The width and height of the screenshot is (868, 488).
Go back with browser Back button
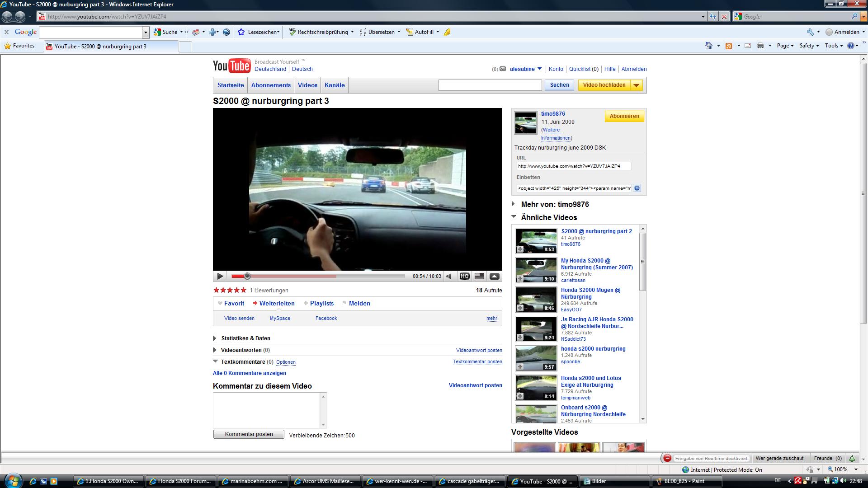click(x=7, y=17)
